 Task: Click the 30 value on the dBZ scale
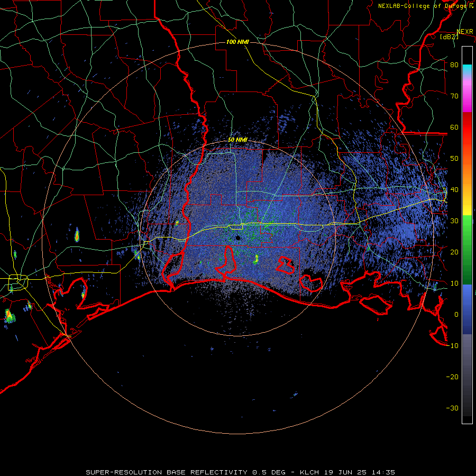pos(454,221)
